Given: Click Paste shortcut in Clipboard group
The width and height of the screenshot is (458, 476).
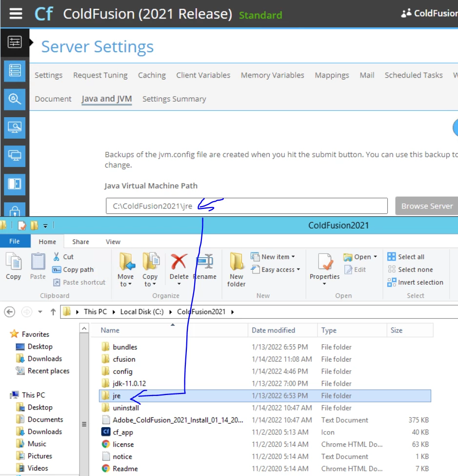Looking at the screenshot, I should (x=79, y=282).
